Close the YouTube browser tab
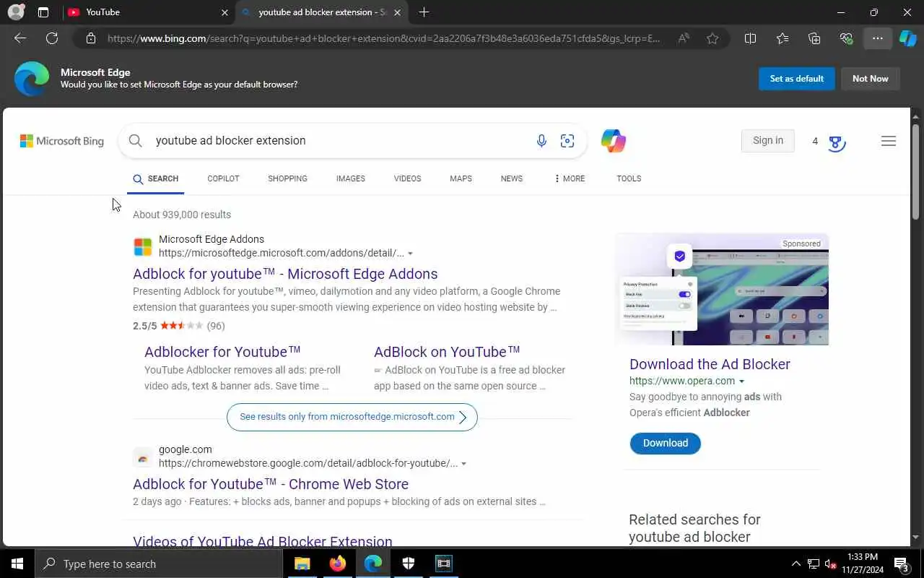 click(225, 12)
